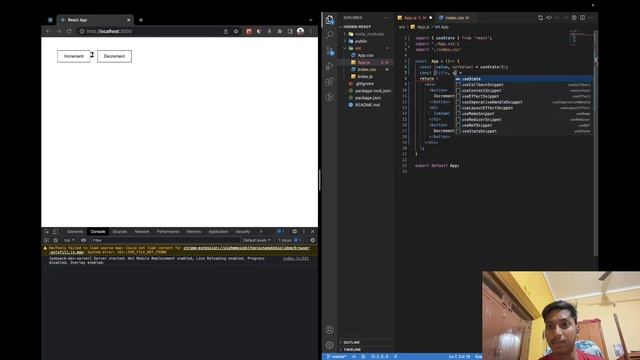Open the Default levels dropdown in console
Viewport: 640px width, 360px height.
[x=257, y=240]
